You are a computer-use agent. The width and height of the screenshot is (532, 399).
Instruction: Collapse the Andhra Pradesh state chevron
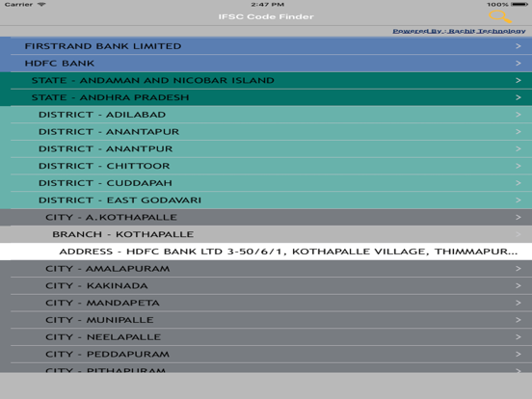tap(519, 97)
